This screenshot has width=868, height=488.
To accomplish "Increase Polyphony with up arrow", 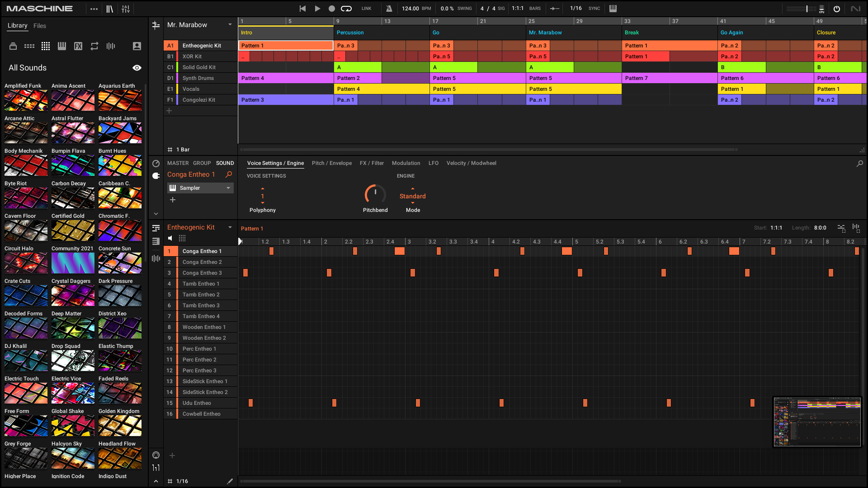I will [263, 188].
